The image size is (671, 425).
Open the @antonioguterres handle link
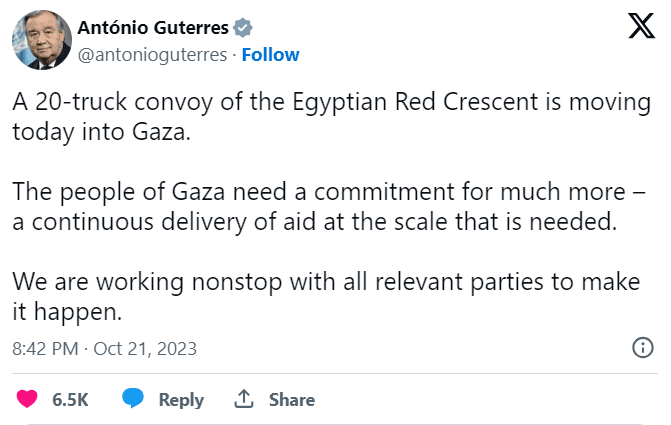[149, 54]
